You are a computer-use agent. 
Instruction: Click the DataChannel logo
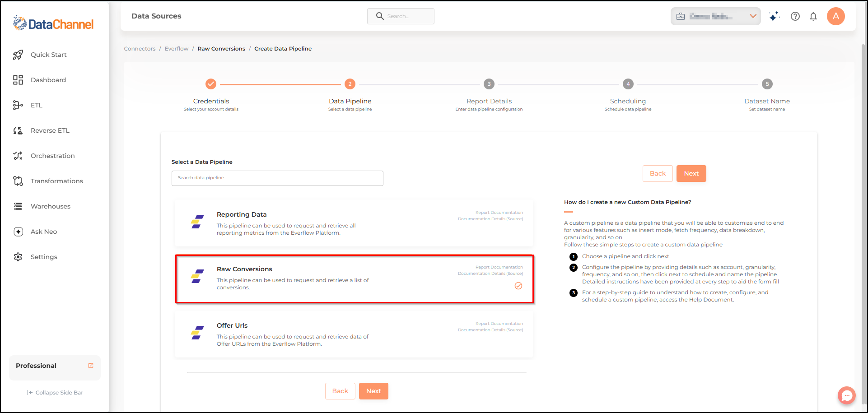click(53, 23)
